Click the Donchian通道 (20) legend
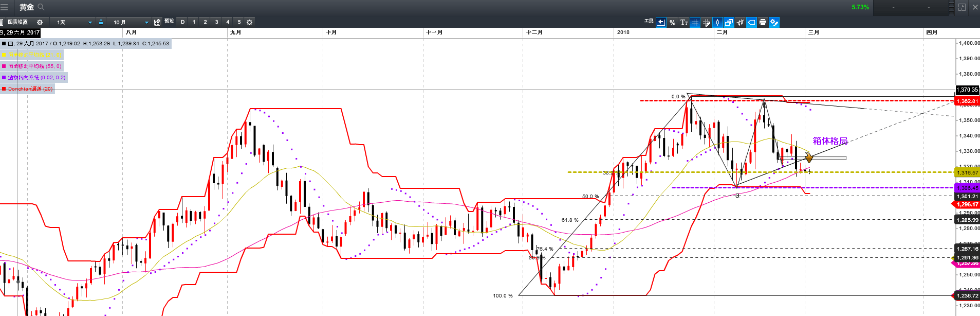Screen dimensions: 980x316 coord(30,89)
